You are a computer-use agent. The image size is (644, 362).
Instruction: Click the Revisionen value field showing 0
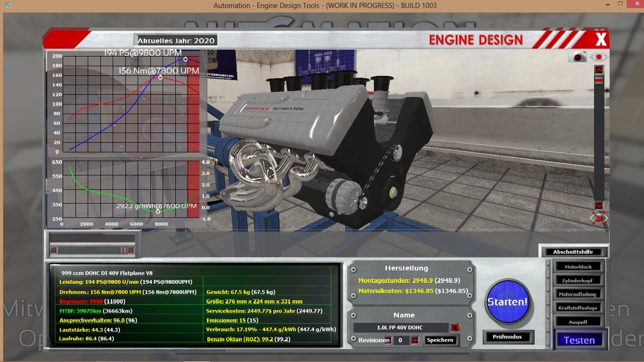click(x=401, y=340)
